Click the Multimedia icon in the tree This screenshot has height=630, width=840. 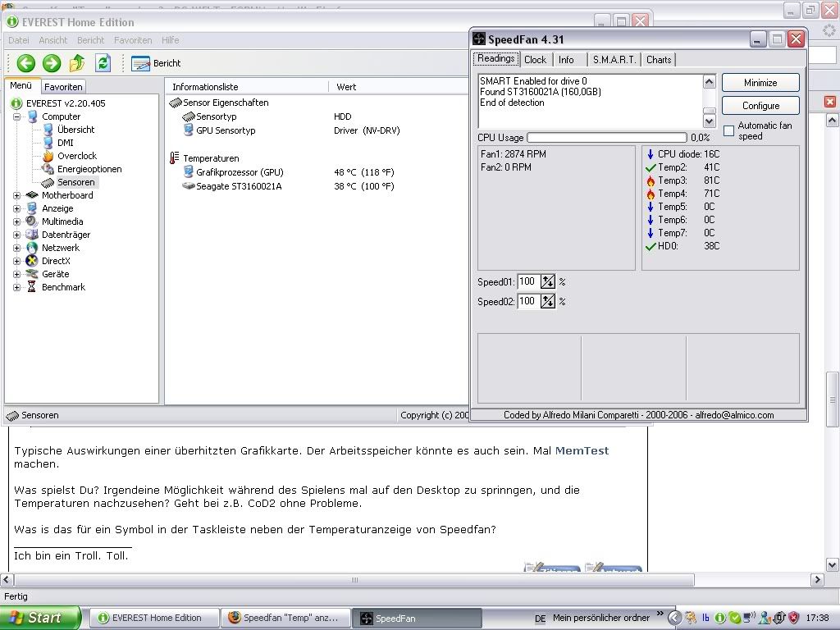pyautogui.click(x=32, y=221)
